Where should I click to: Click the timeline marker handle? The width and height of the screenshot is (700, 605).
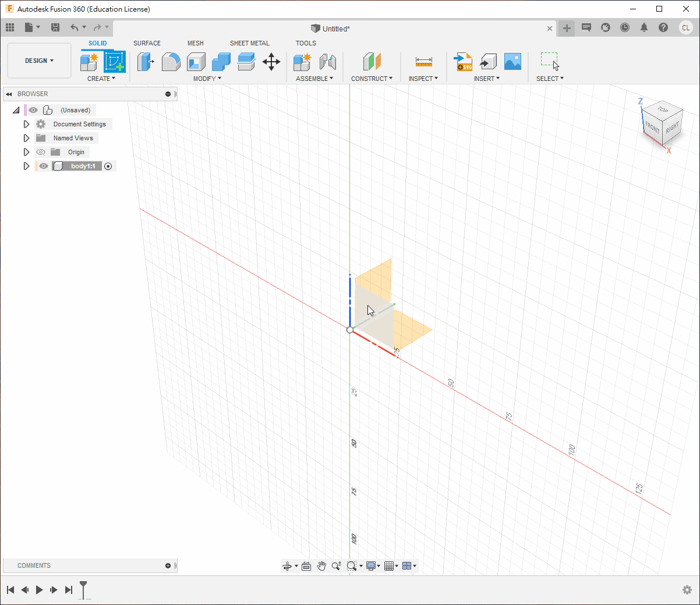point(83,585)
